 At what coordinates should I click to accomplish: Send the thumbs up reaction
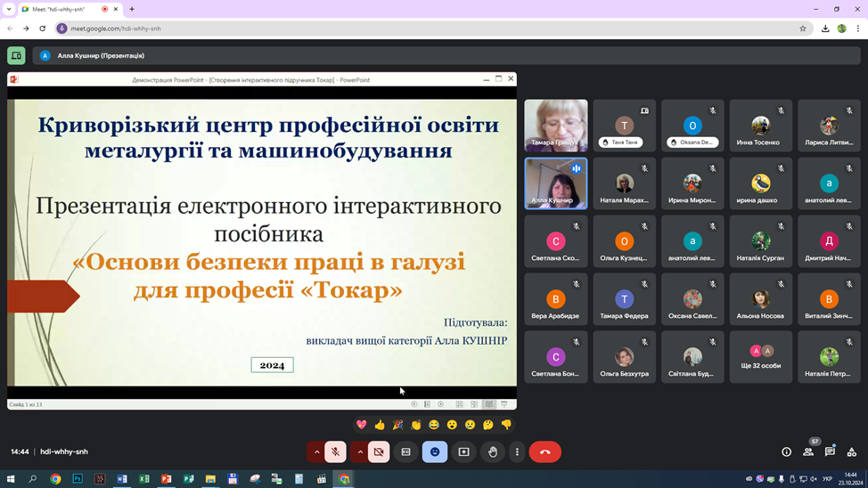[380, 425]
